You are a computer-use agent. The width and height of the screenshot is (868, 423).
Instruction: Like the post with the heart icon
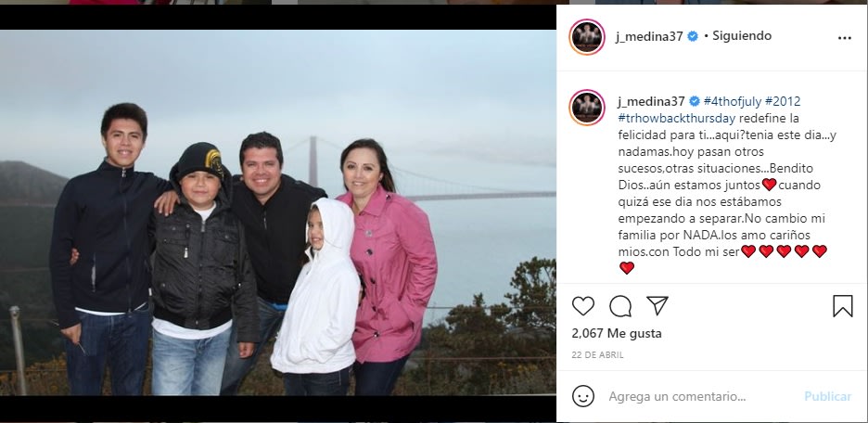[583, 305]
